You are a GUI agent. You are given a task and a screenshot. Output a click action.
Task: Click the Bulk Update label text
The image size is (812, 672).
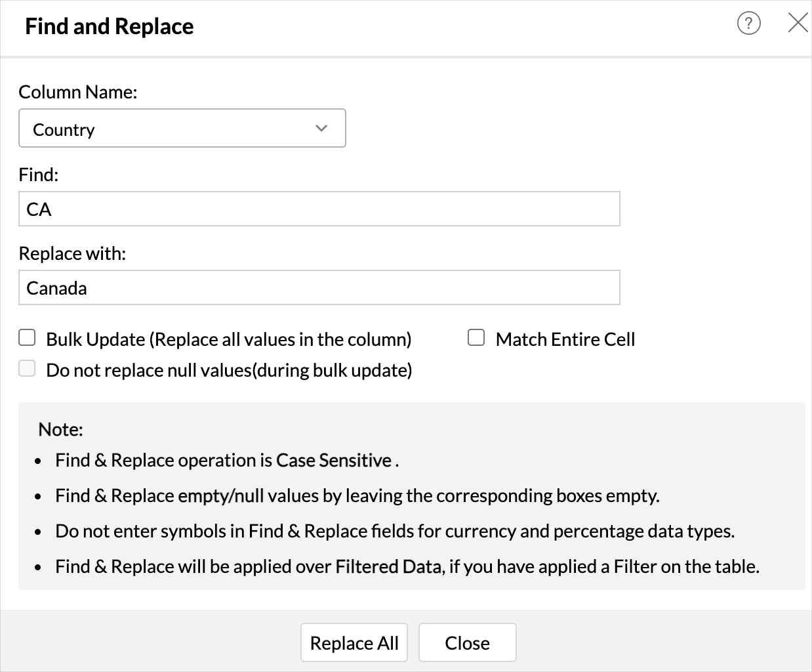coord(228,339)
